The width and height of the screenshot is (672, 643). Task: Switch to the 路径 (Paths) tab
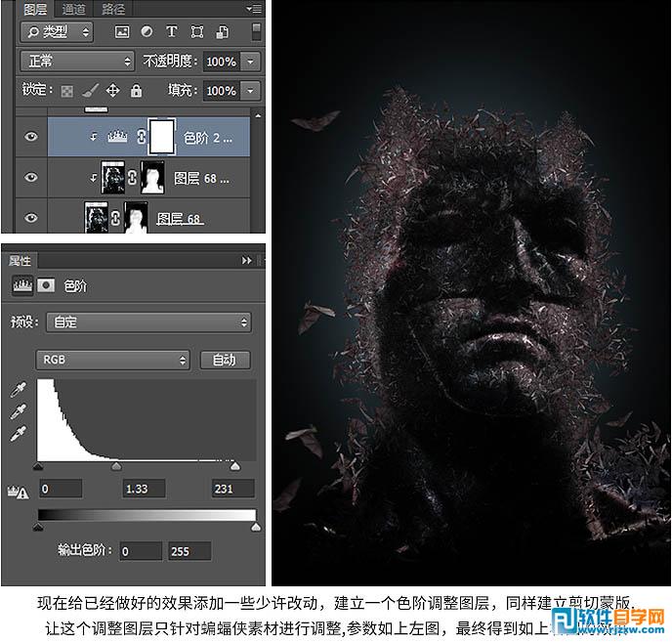112,9
